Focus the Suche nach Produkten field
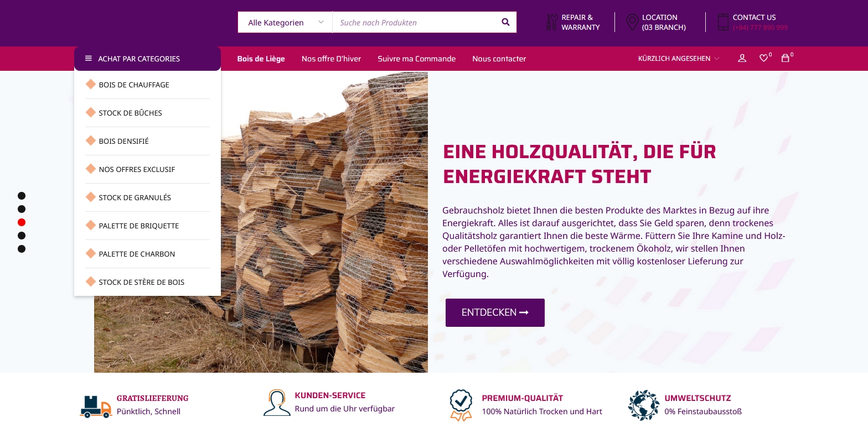This screenshot has width=868, height=433. click(x=415, y=22)
